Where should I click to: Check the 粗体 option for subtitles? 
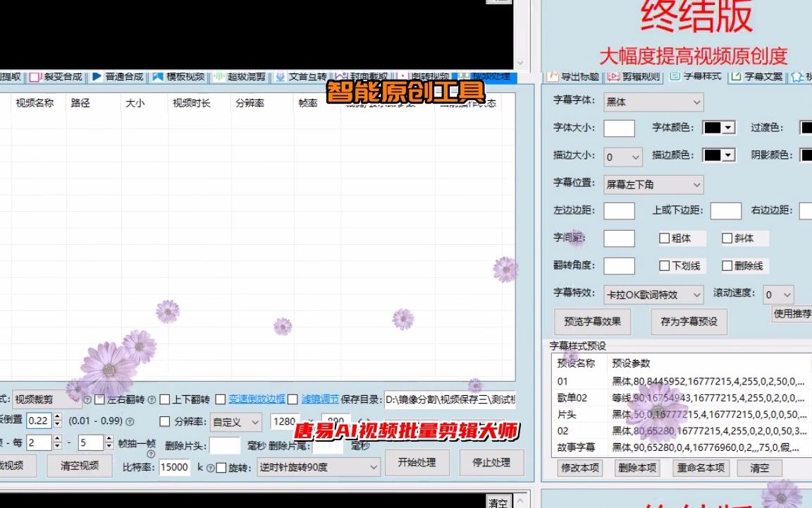click(663, 238)
